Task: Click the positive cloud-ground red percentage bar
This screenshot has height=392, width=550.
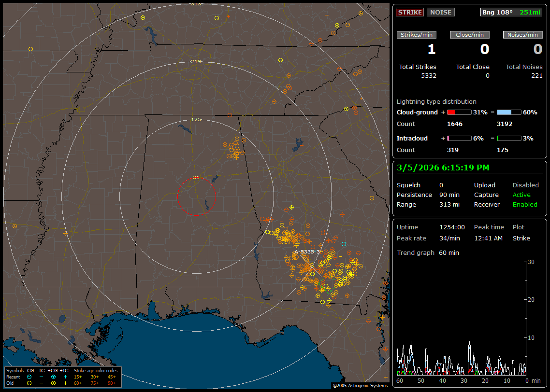Action: point(459,112)
